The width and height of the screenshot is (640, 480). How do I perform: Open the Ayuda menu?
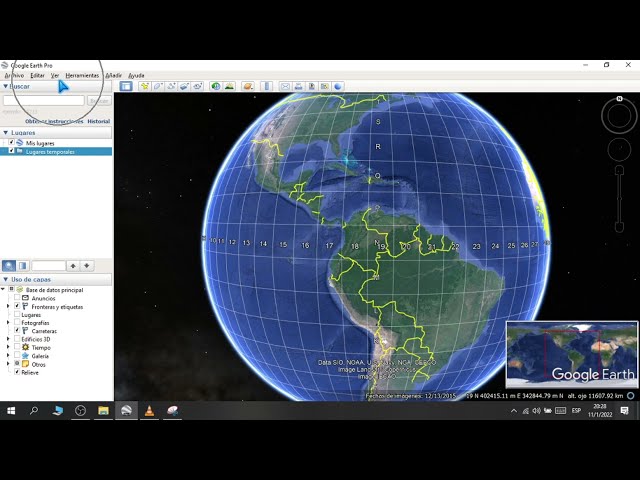(x=136, y=76)
